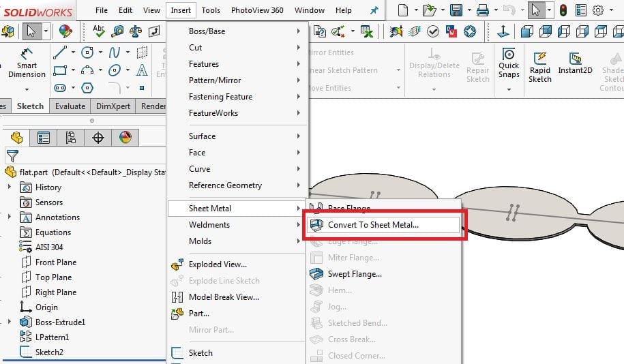
Task: Create a New document icon
Action: click(x=403, y=10)
